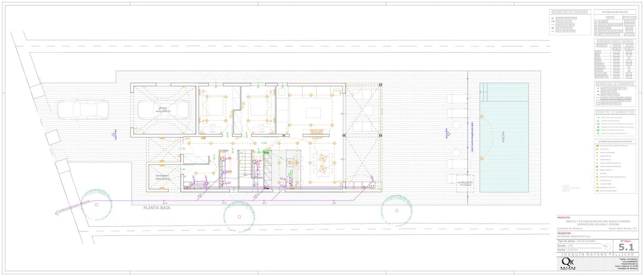Viewport: 644px width, 276px height.
Task: Select the PLANTA BAJA title text
Action: pos(157,208)
